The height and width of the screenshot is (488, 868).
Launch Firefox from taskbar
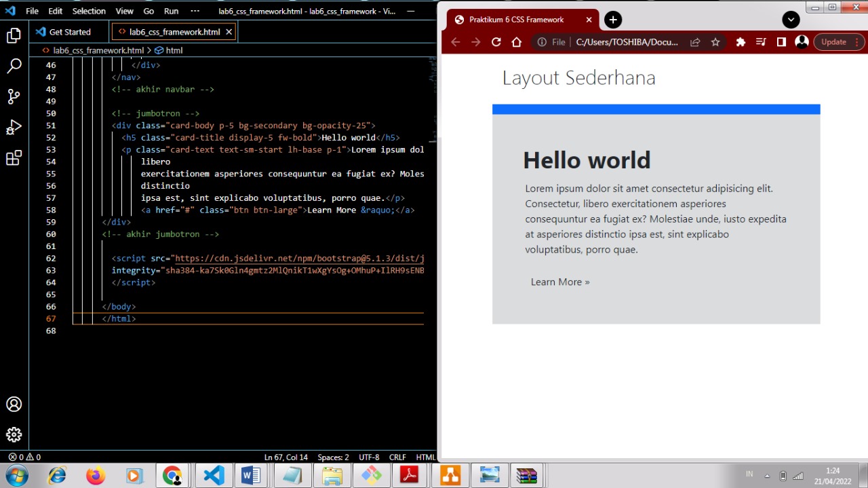pyautogui.click(x=96, y=476)
